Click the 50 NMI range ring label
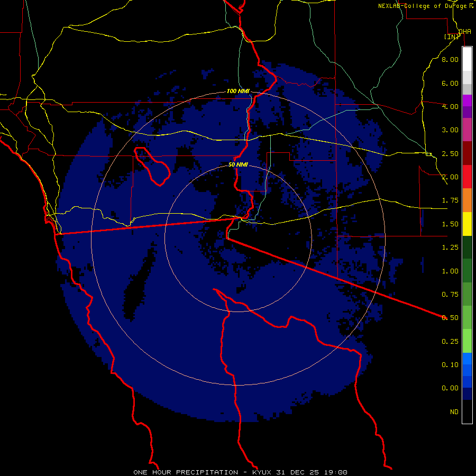Image resolution: width=476 pixels, height=476 pixels. click(x=238, y=164)
